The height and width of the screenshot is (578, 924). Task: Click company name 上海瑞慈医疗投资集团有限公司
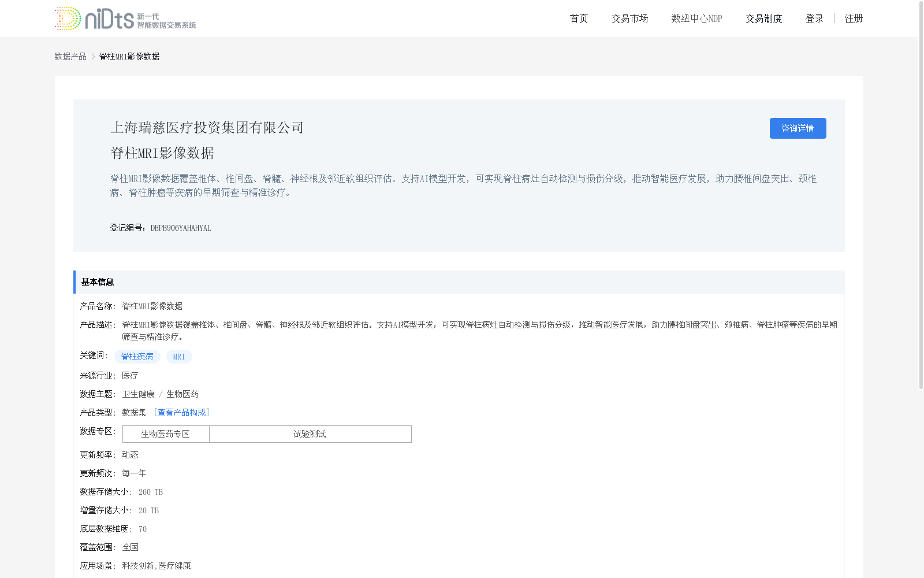pyautogui.click(x=207, y=128)
